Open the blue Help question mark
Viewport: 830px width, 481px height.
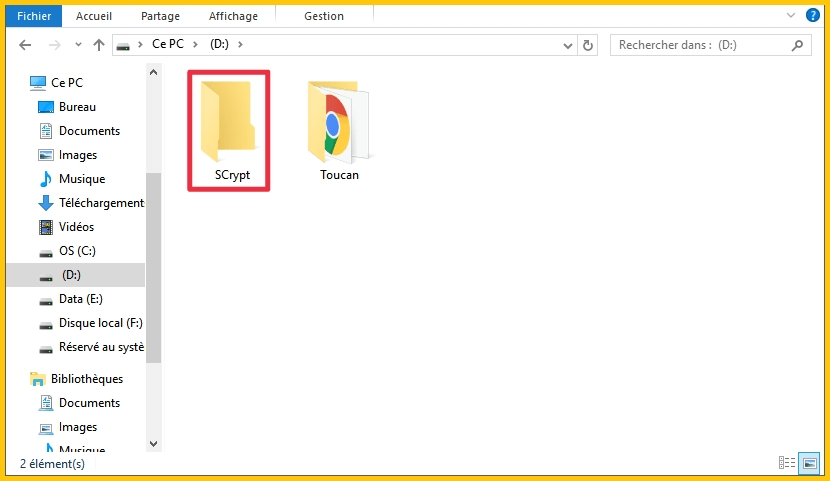coord(813,15)
